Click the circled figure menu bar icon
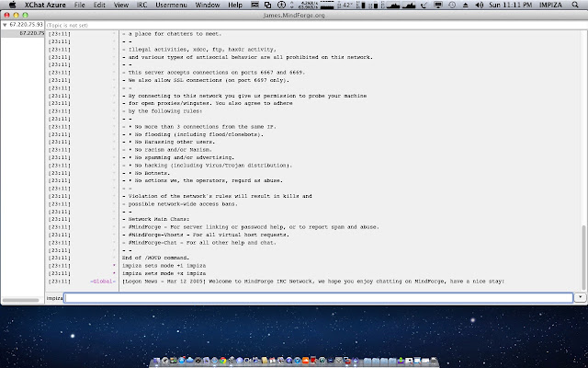588x368 pixels. pos(281,5)
